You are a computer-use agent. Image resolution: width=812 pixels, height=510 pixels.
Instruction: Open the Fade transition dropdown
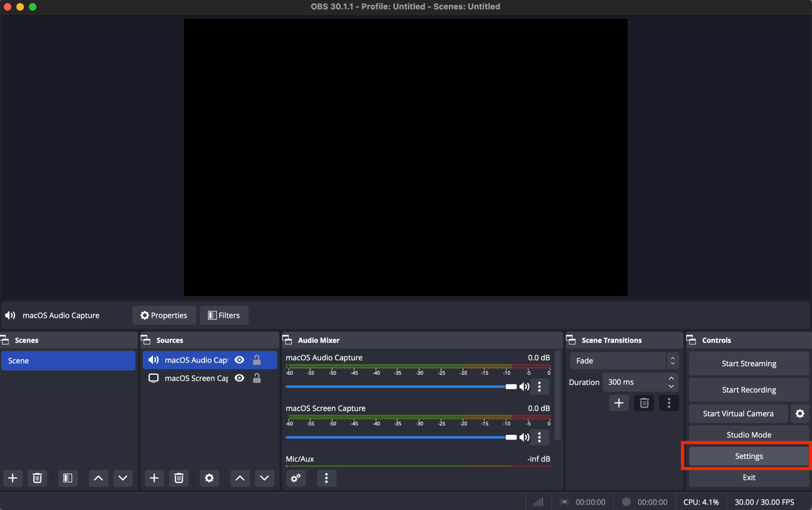click(x=624, y=361)
